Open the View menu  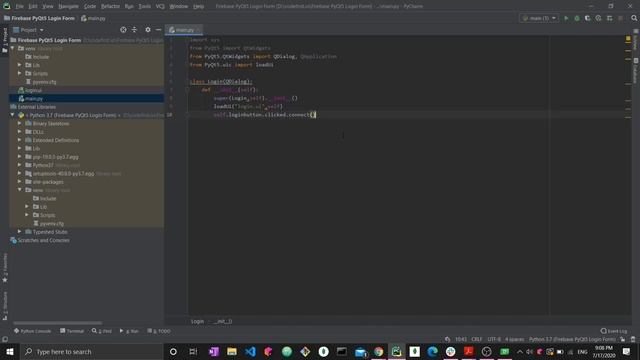point(48,7)
